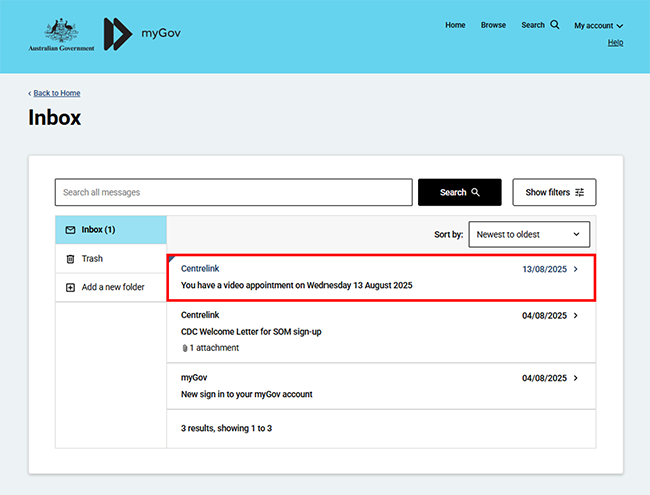Open the Sort by Newest to oldest dropdown
Image resolution: width=650 pixels, height=495 pixels.
529,234
